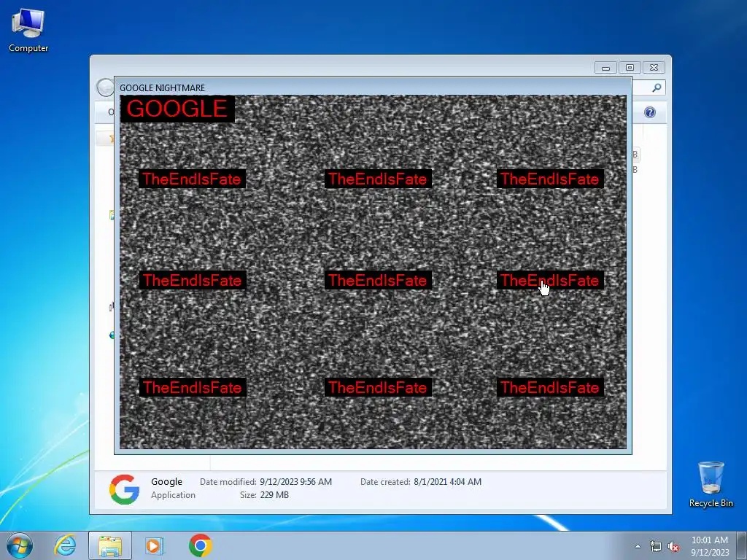
Task: Click the GOOGLE NIGHTMARE window title bar
Action: coord(373,87)
